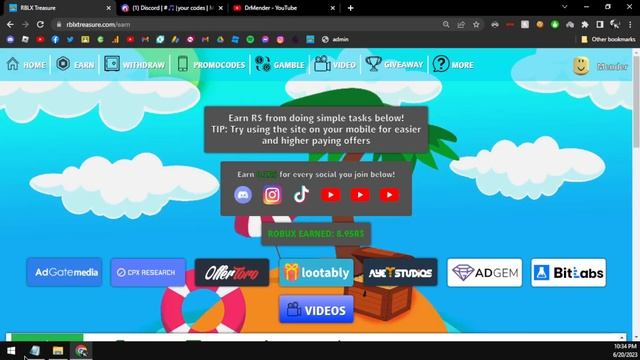Open a new browser tab
640x360 pixels.
[x=350, y=8]
